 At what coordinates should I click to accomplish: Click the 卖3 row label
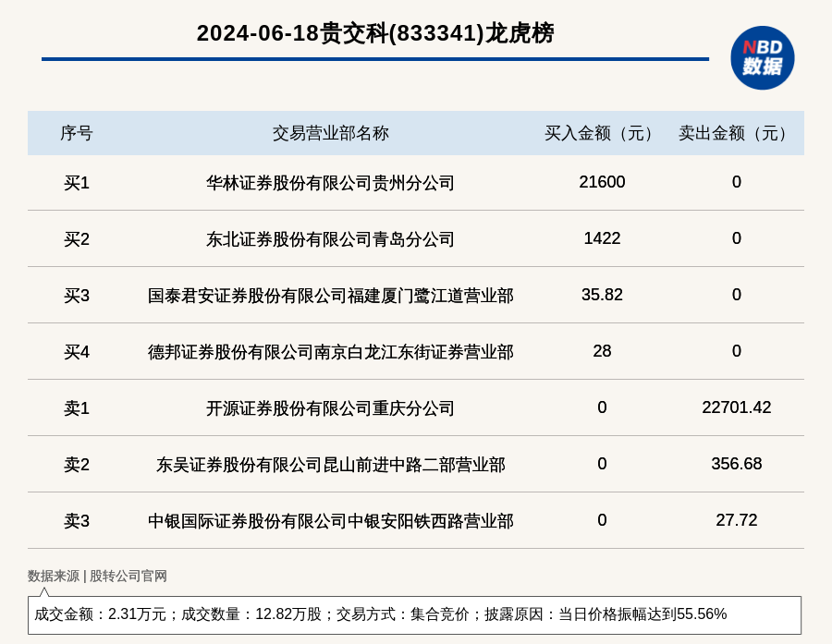click(77, 520)
